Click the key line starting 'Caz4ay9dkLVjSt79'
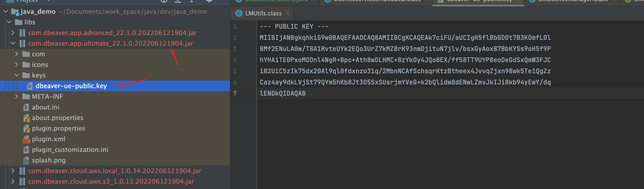The image size is (644, 189). (x=405, y=82)
